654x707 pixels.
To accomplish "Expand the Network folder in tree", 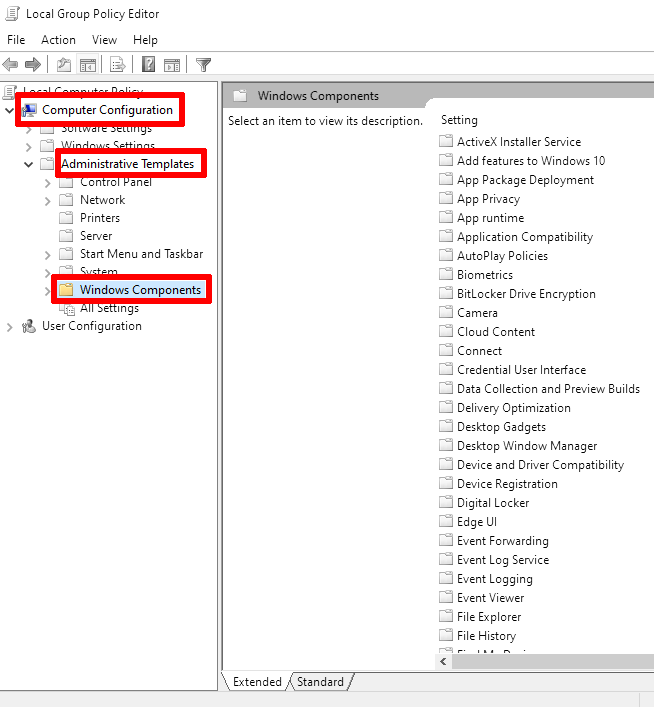I will click(x=47, y=200).
